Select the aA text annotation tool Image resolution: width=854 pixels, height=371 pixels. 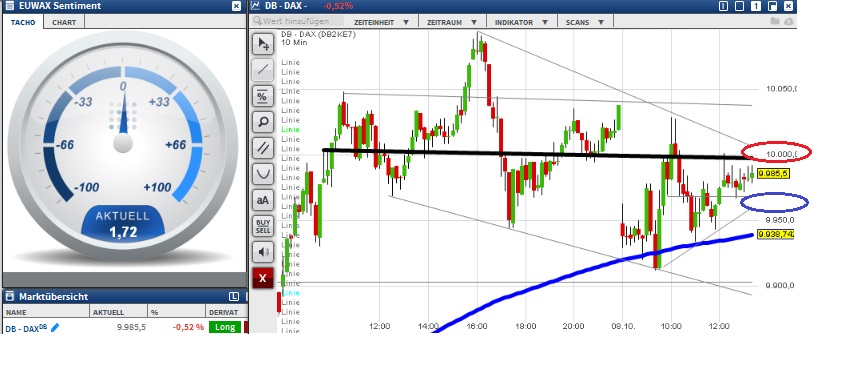[263, 200]
